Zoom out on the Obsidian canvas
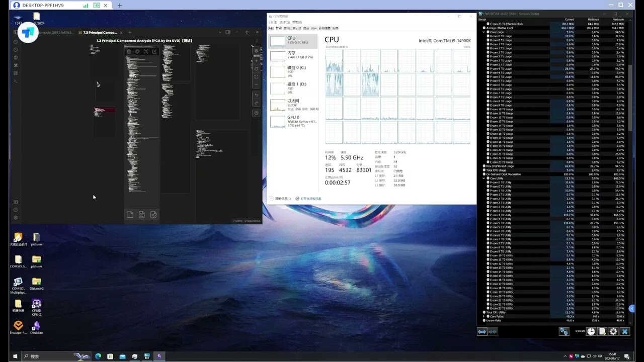 coord(256,85)
